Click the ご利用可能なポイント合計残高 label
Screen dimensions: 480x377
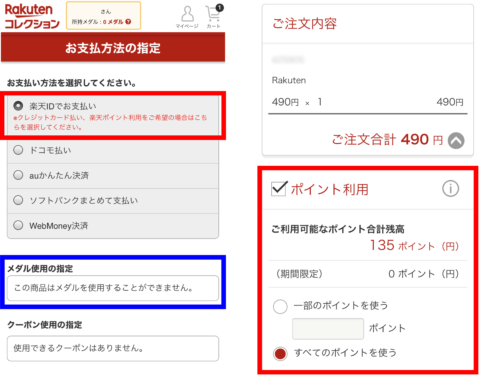(x=338, y=229)
